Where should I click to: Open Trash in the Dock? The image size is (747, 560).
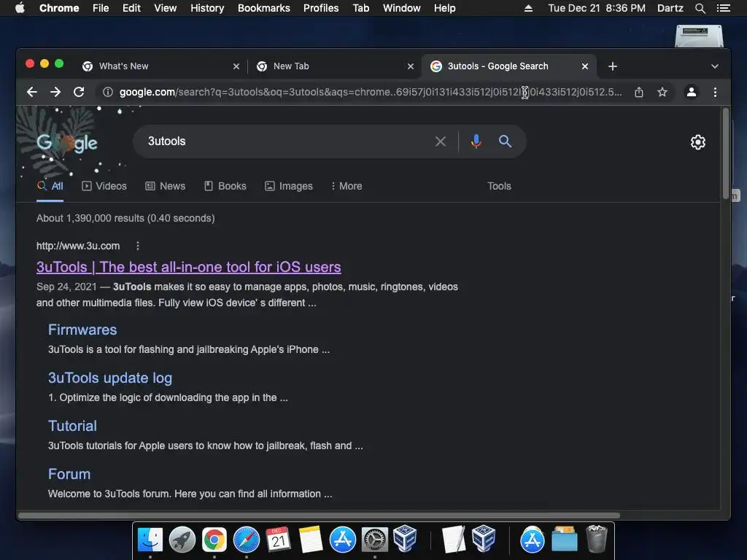(597, 539)
